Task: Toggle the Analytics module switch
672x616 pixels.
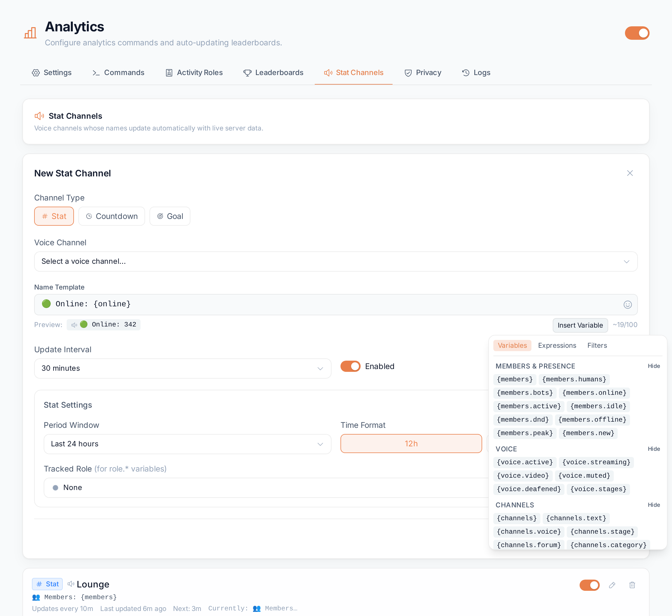Action: point(637,33)
